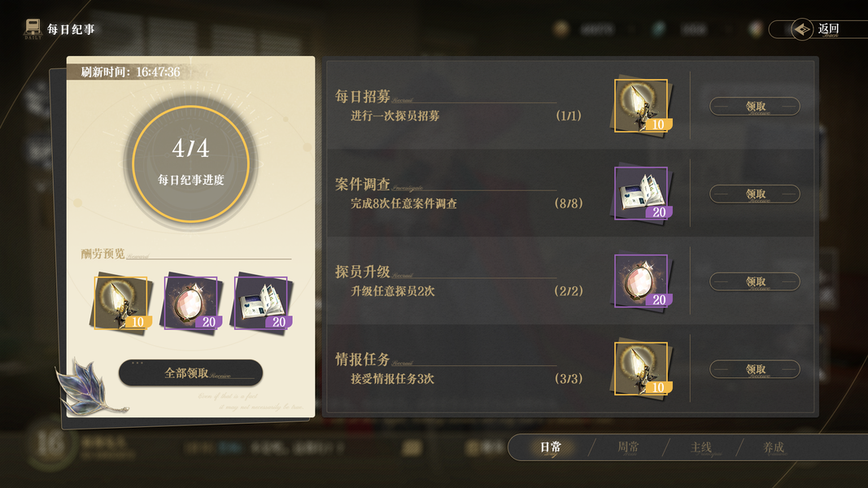Claim the 每日招募 reward
868x488 pixels.
pyautogui.click(x=755, y=107)
